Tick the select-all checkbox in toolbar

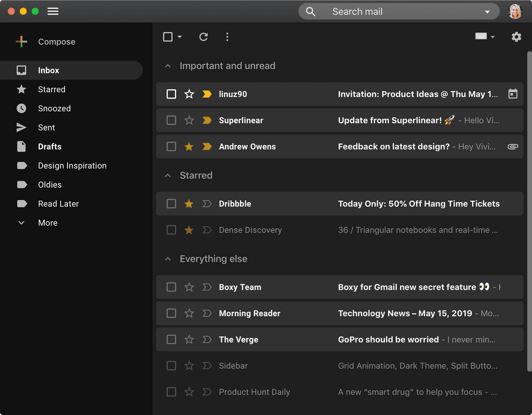168,37
